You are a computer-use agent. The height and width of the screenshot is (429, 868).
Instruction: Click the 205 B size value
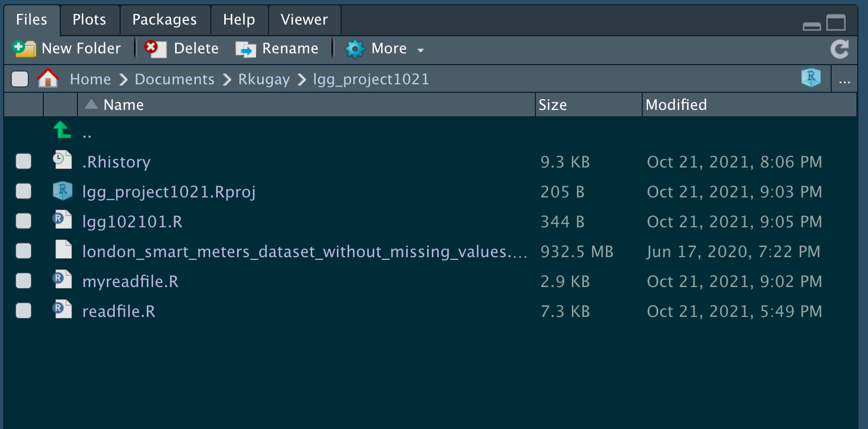(x=563, y=192)
